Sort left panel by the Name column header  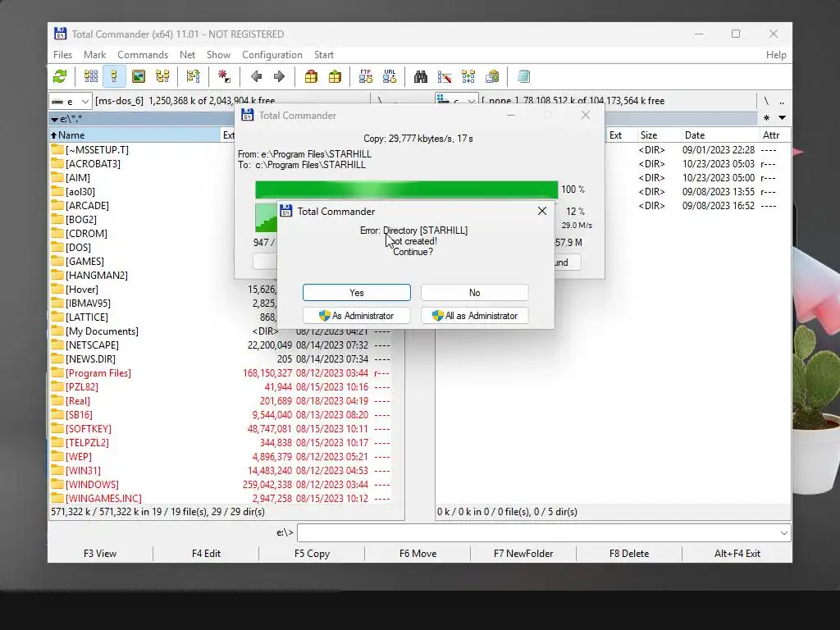click(x=135, y=135)
